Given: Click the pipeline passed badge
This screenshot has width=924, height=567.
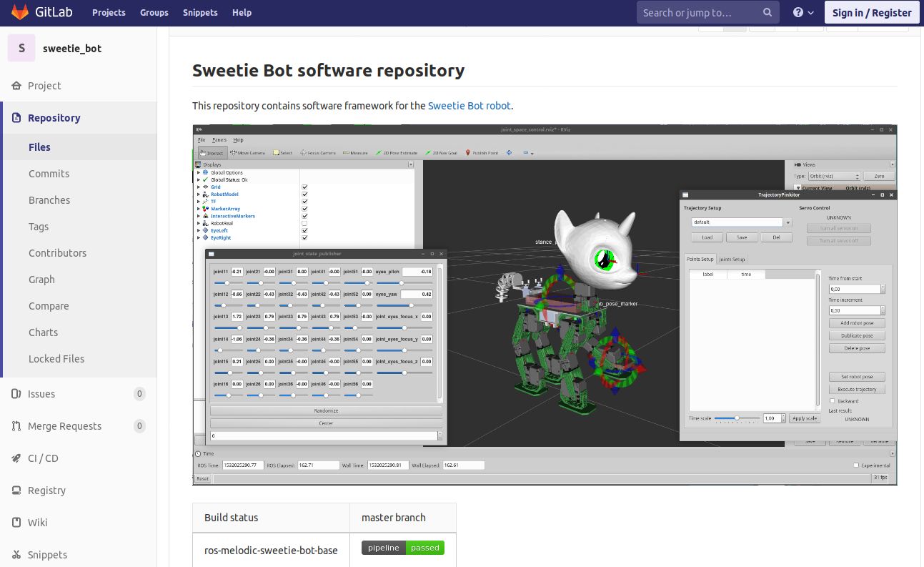Looking at the screenshot, I should 402,548.
